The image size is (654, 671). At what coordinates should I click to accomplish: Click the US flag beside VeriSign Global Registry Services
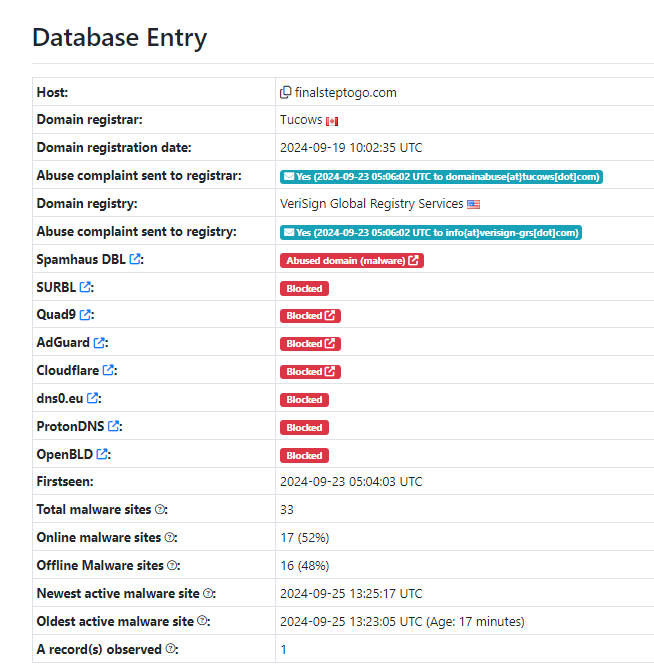click(473, 205)
